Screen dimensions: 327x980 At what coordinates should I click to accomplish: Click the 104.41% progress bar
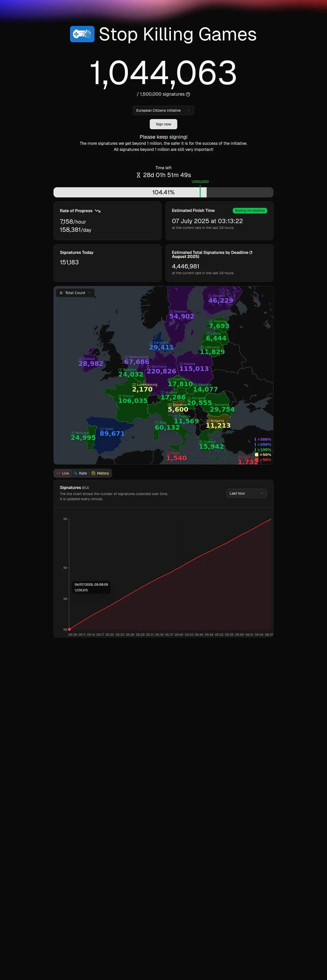point(163,192)
